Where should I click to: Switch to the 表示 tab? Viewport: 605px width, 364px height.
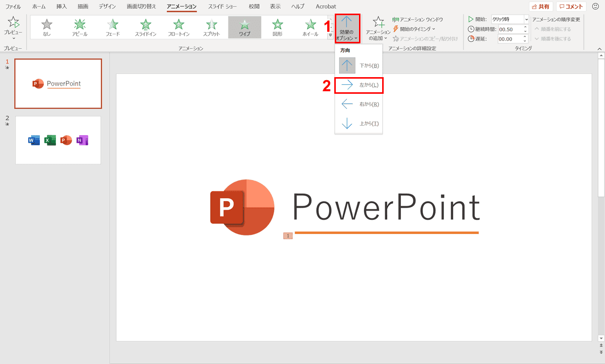(275, 7)
